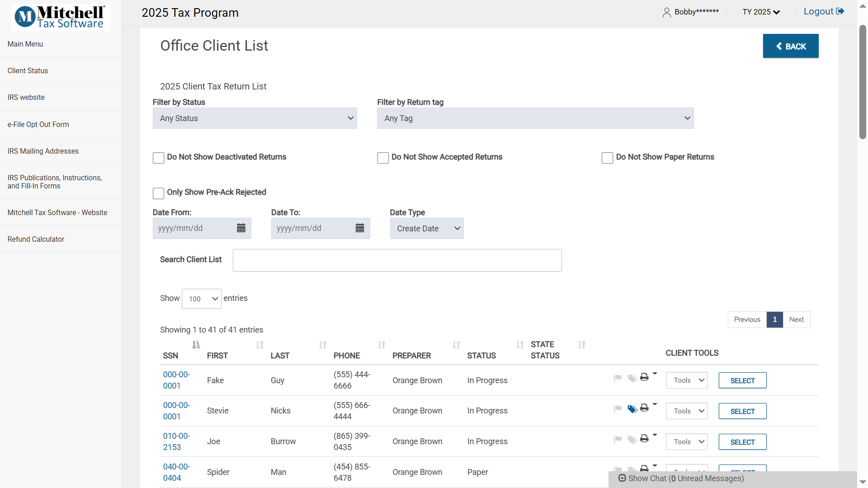Click the tag icon in Joe Burrow row
Viewport: 868px width, 488px height.
(632, 440)
